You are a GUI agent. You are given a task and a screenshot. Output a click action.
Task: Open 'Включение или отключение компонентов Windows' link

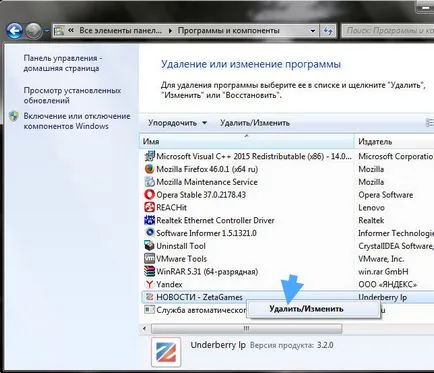pos(77,121)
